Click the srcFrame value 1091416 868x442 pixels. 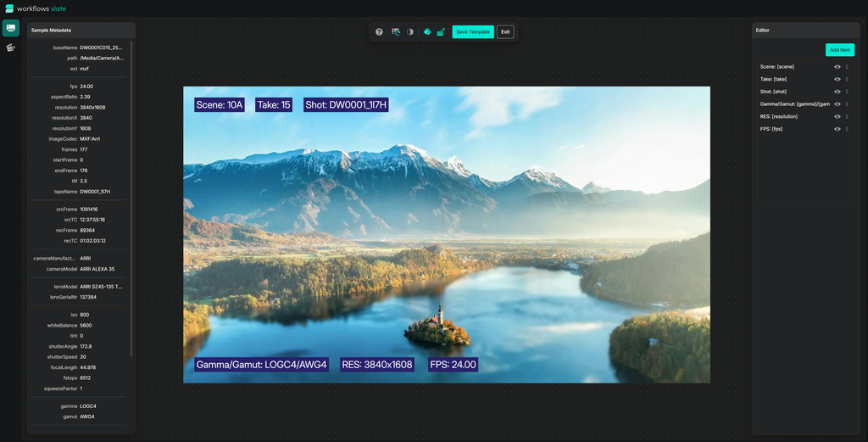pyautogui.click(x=88, y=210)
